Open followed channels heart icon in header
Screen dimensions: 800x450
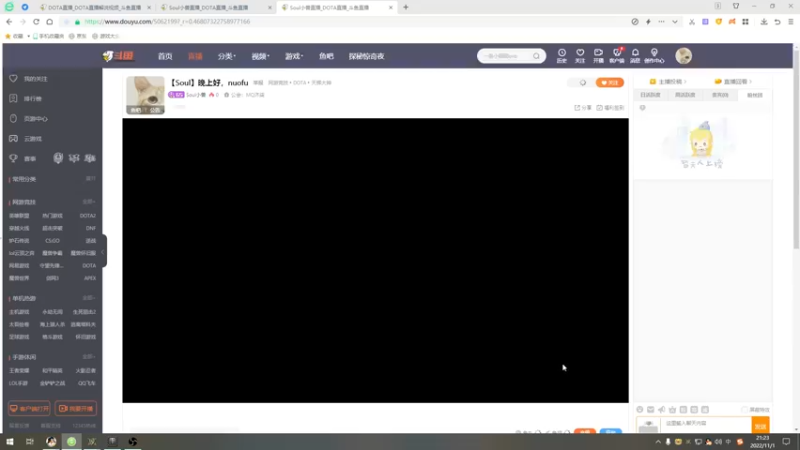(x=580, y=55)
